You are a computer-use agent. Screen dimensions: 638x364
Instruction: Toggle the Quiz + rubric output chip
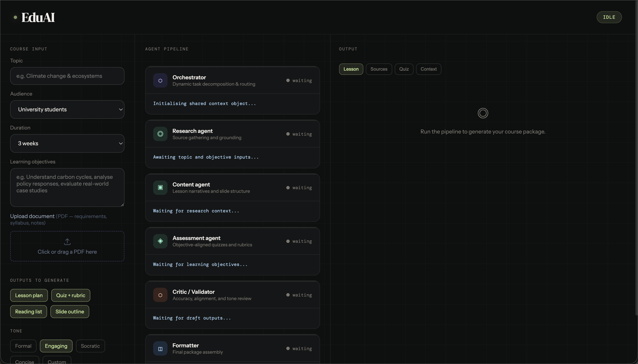pos(70,295)
